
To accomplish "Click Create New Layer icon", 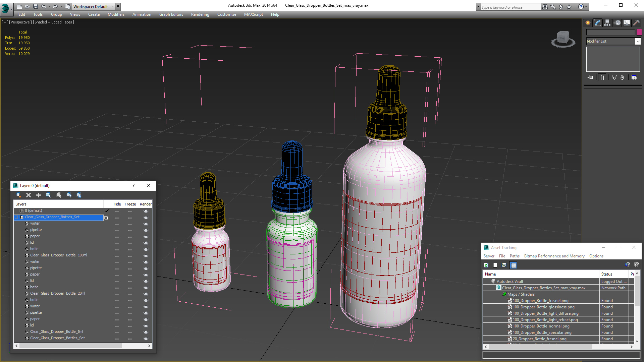I will click(x=18, y=195).
